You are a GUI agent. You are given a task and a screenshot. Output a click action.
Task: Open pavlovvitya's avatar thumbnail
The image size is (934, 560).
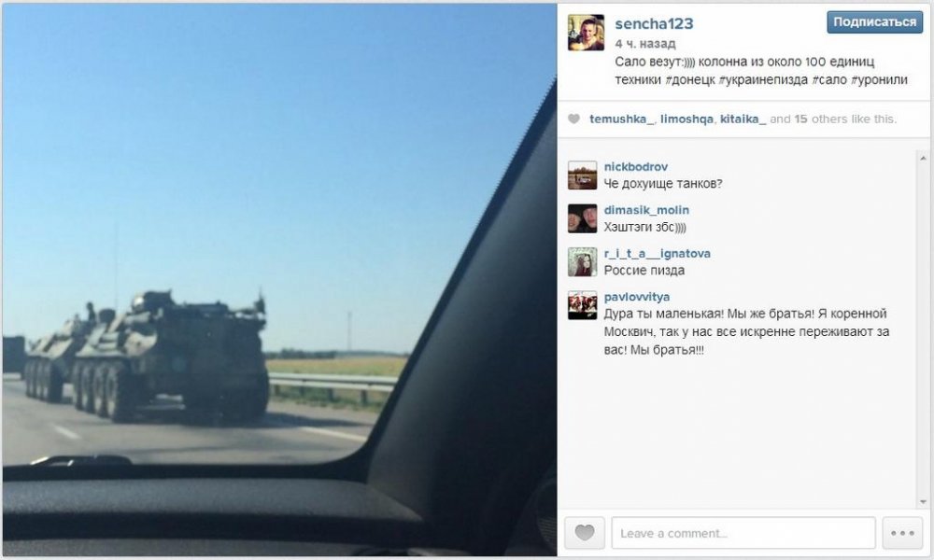tap(582, 305)
